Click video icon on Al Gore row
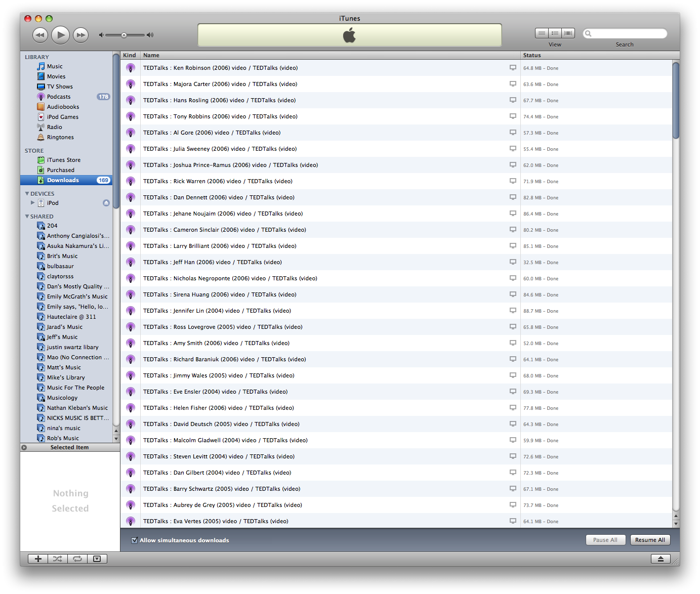 513,133
